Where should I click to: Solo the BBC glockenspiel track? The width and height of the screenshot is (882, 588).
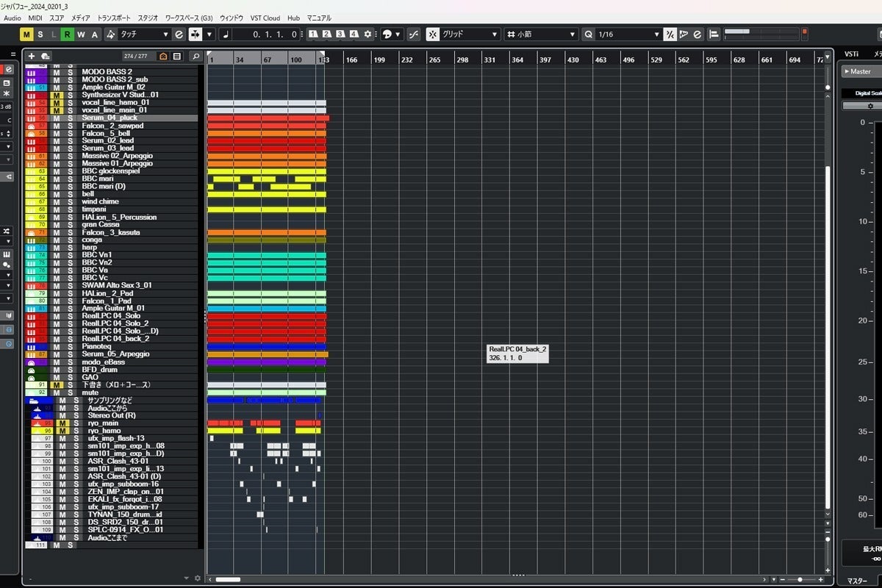(71, 171)
